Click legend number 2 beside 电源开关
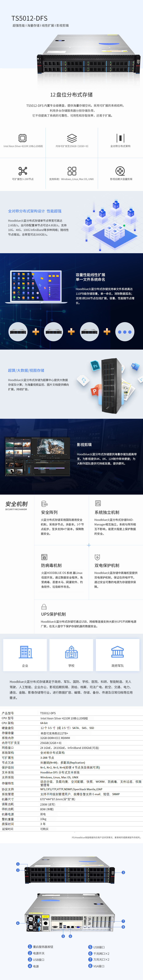 pos(30,953)
